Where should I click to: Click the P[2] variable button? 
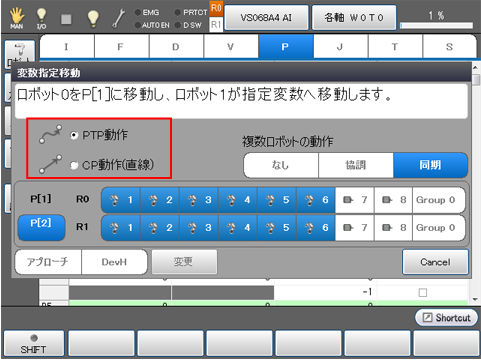pos(41,227)
